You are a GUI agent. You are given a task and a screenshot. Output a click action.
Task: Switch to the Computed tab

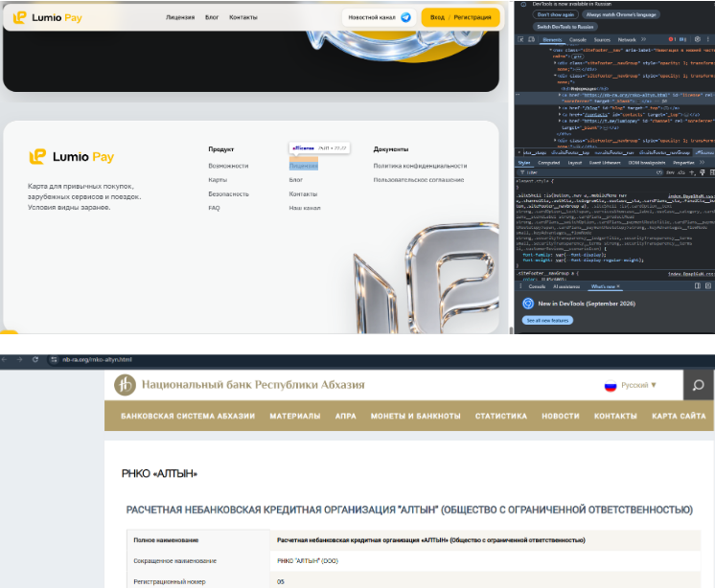tap(547, 163)
